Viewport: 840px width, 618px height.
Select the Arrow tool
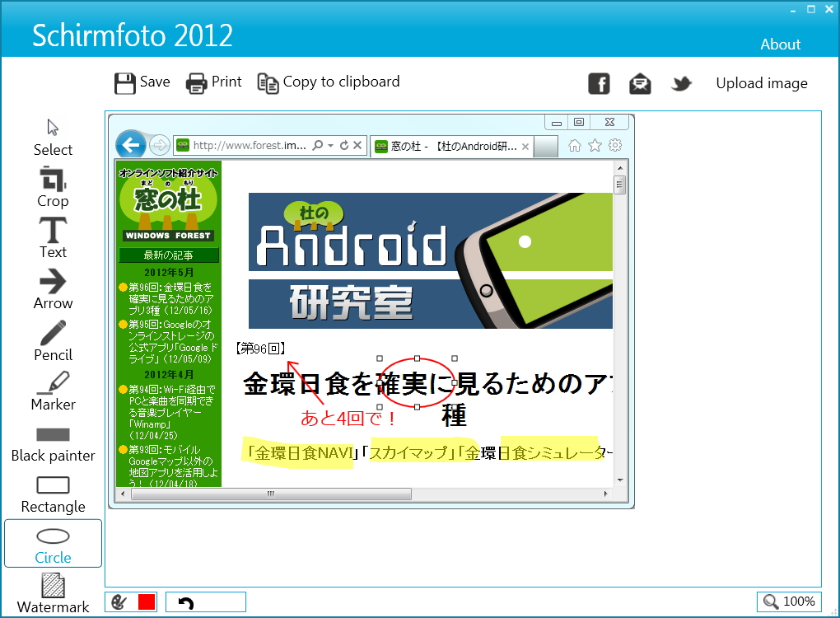pos(53,290)
